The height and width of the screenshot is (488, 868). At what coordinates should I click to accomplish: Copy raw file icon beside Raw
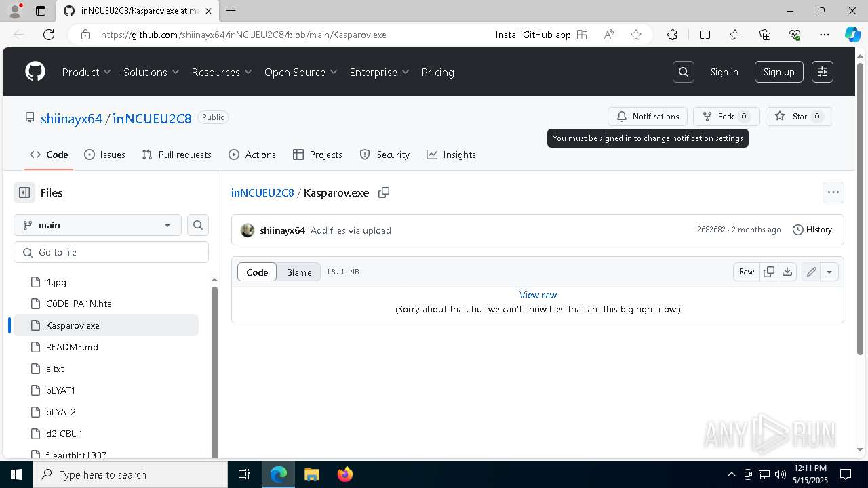tap(769, 272)
